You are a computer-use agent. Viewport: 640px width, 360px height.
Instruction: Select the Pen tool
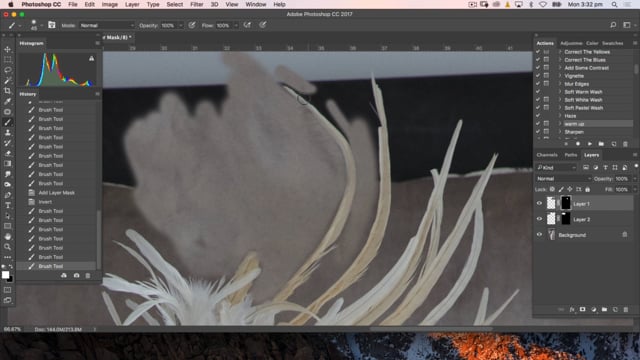tap(7, 195)
